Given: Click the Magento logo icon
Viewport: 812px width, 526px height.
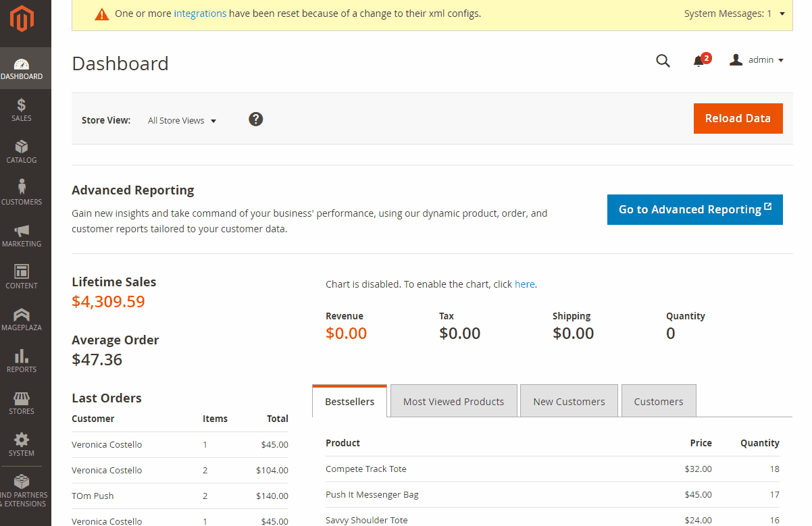Looking at the screenshot, I should click(22, 20).
